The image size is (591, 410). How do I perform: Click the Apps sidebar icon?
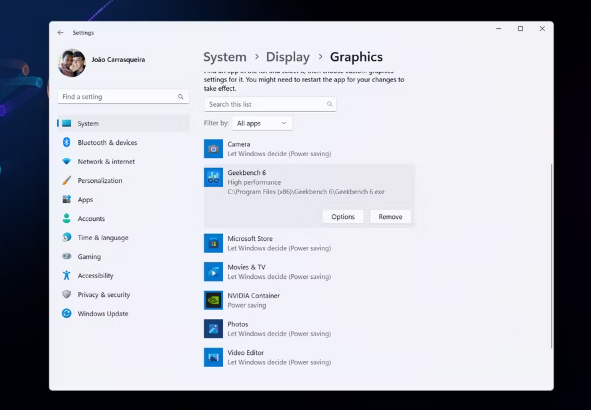(x=67, y=199)
